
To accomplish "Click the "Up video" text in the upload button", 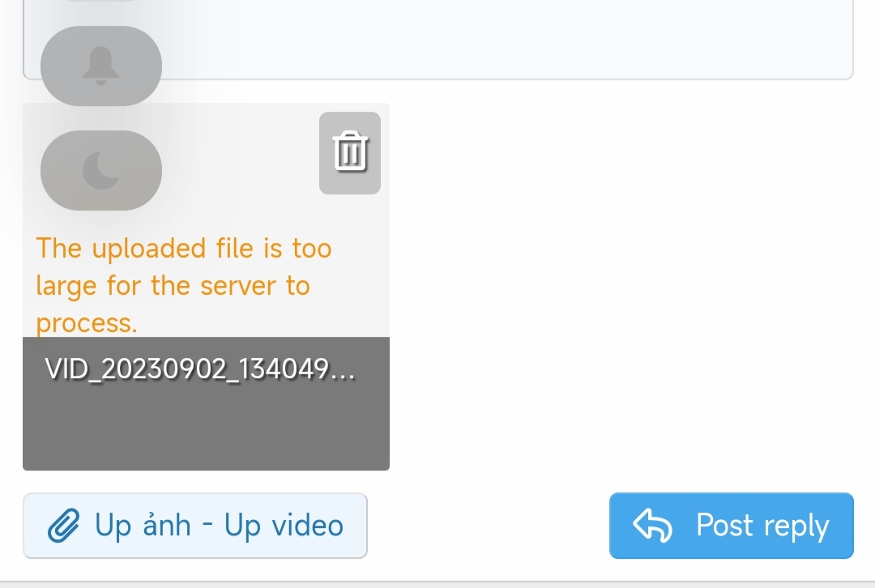I will click(x=284, y=526).
